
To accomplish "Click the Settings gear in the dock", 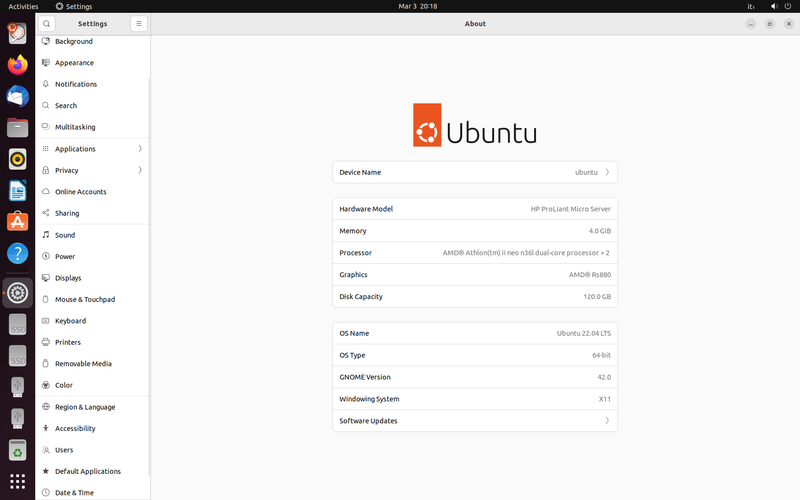I will [17, 293].
